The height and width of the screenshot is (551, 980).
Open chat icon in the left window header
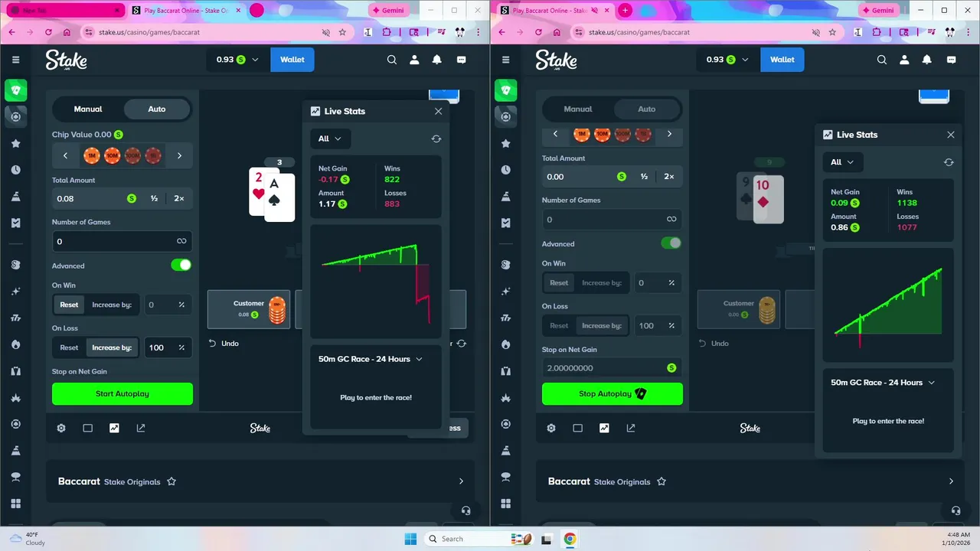pos(461,60)
